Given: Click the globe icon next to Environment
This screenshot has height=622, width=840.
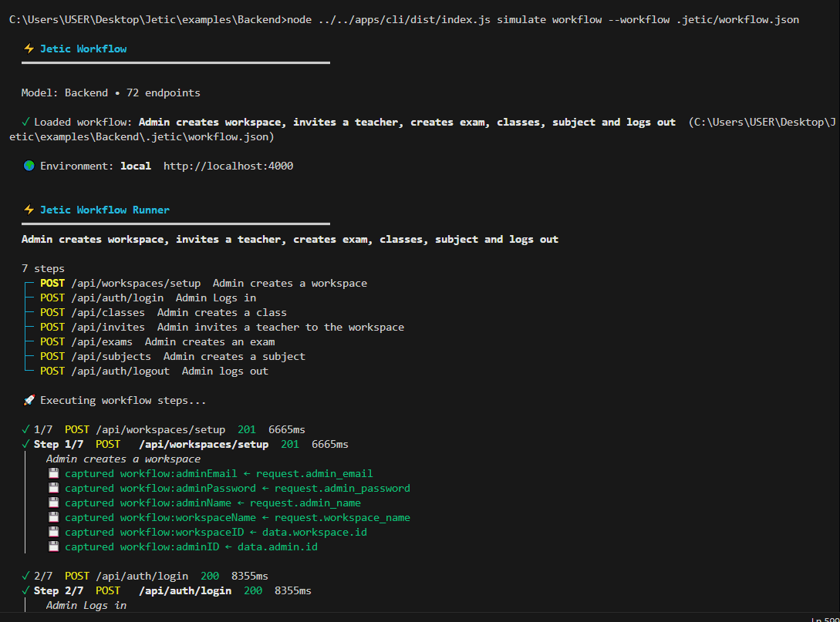Looking at the screenshot, I should (29, 166).
